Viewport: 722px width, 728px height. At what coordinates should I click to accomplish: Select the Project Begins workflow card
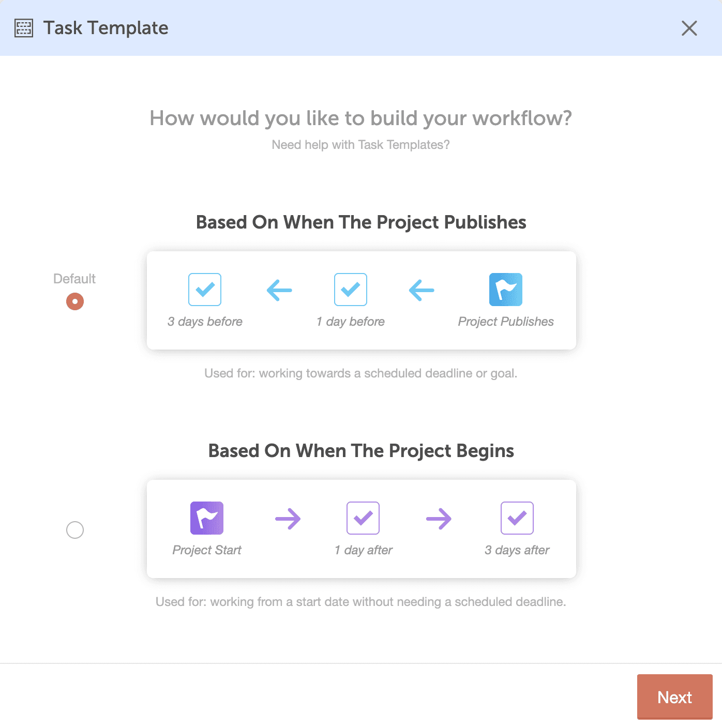362,528
